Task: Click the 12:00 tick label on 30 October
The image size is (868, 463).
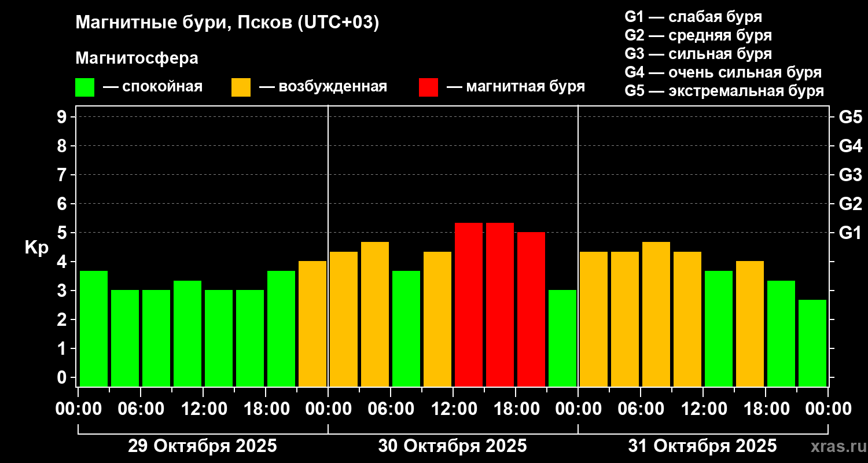Action: (x=453, y=409)
